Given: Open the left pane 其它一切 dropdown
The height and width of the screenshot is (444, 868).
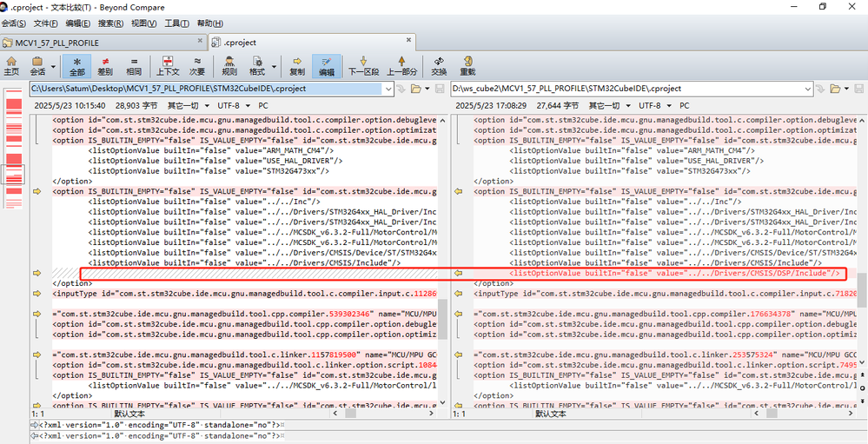Looking at the screenshot, I should coord(189,105).
